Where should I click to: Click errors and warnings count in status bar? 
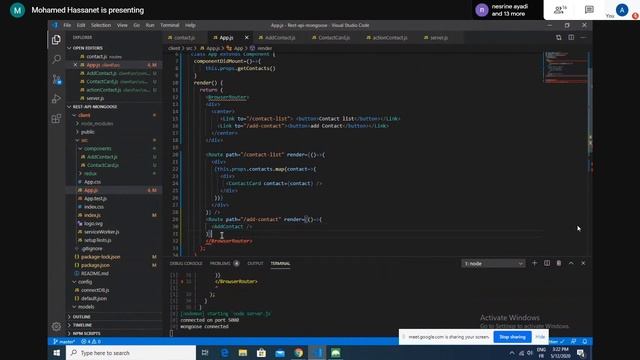(x=91, y=341)
